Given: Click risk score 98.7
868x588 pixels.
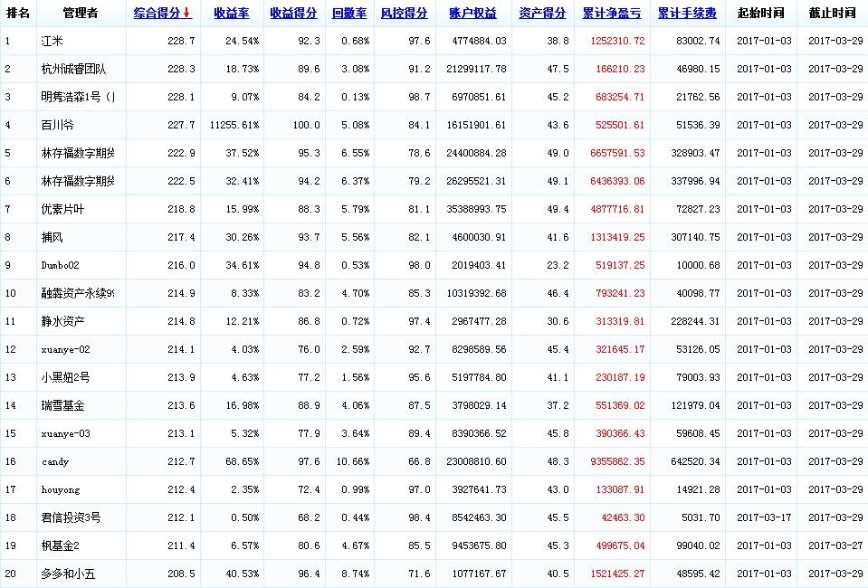Looking at the screenshot, I should click(x=419, y=98).
